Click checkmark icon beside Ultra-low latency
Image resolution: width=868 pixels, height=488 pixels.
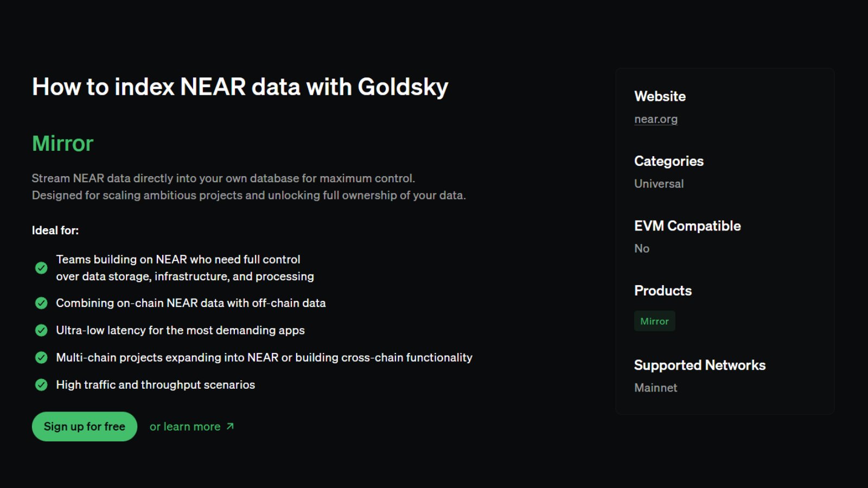41,330
